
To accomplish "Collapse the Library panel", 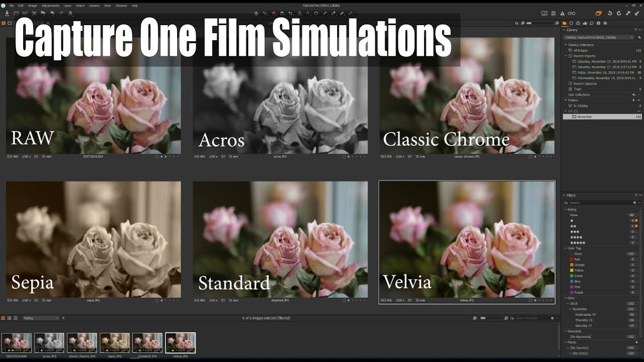I will 565,30.
